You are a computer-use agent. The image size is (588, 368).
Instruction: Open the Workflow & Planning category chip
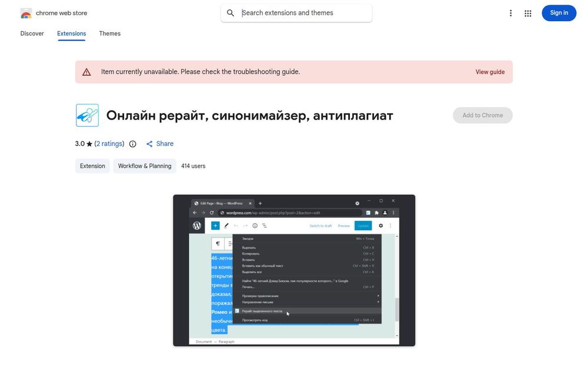point(145,166)
